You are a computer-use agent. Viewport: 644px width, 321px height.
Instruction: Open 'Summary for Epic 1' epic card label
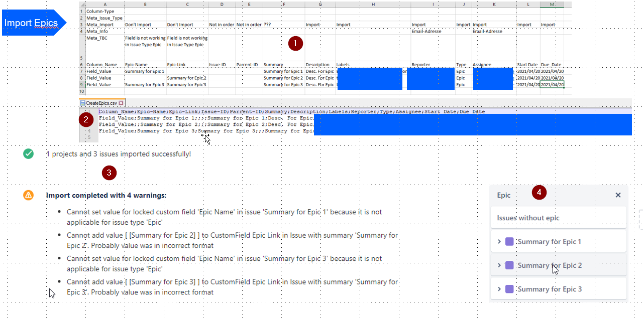point(550,242)
